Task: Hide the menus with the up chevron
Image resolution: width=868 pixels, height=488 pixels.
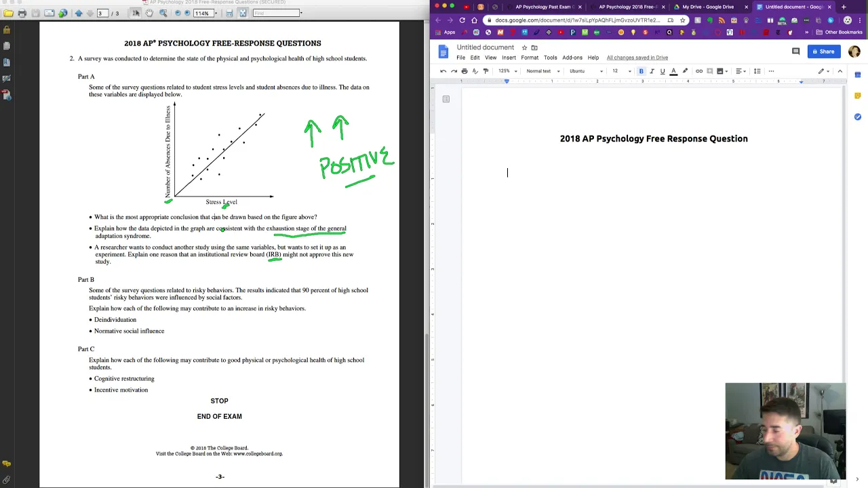Action: 840,71
